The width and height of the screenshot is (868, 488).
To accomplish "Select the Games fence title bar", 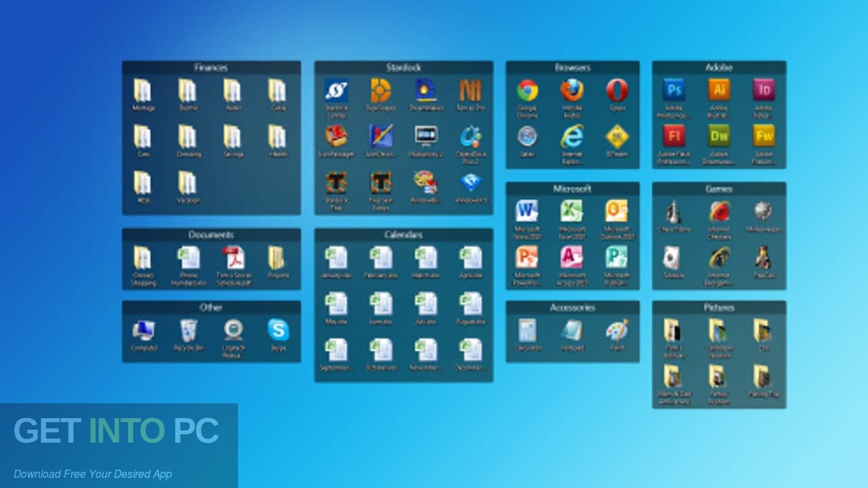I will 719,188.
